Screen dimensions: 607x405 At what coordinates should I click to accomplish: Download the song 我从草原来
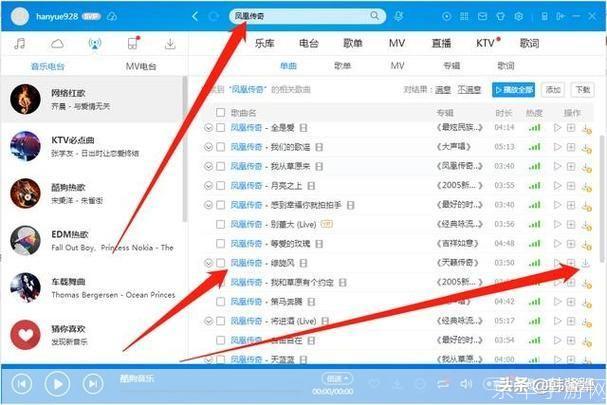[586, 167]
